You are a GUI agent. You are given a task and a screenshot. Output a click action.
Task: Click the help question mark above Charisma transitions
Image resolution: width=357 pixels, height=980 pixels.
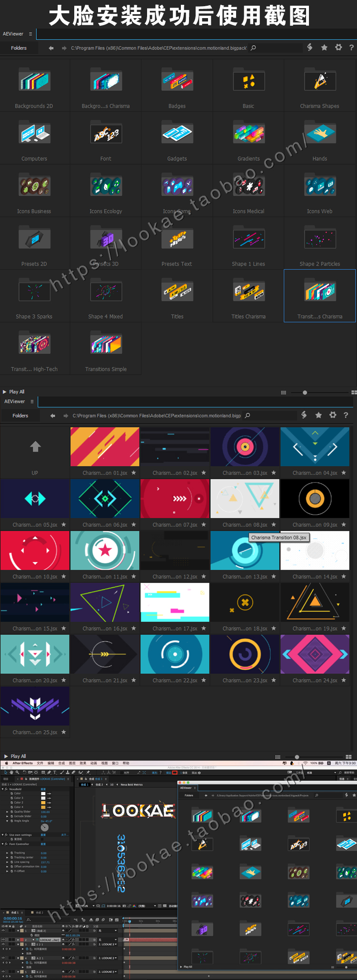(346, 415)
